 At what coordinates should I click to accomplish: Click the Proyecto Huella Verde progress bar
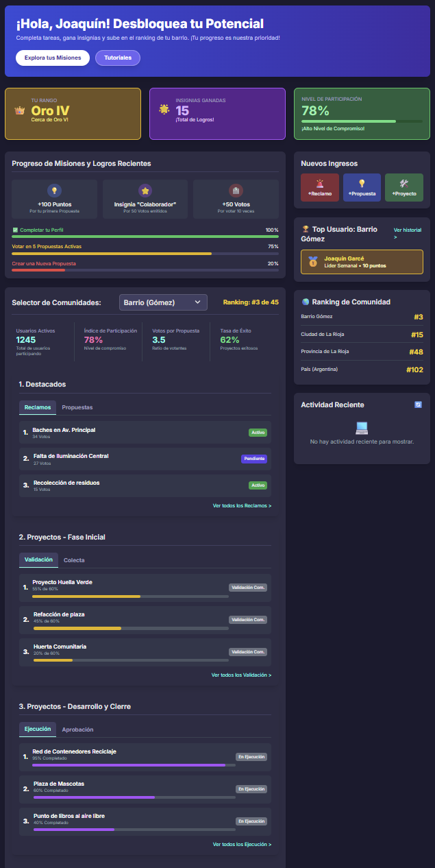(x=130, y=596)
